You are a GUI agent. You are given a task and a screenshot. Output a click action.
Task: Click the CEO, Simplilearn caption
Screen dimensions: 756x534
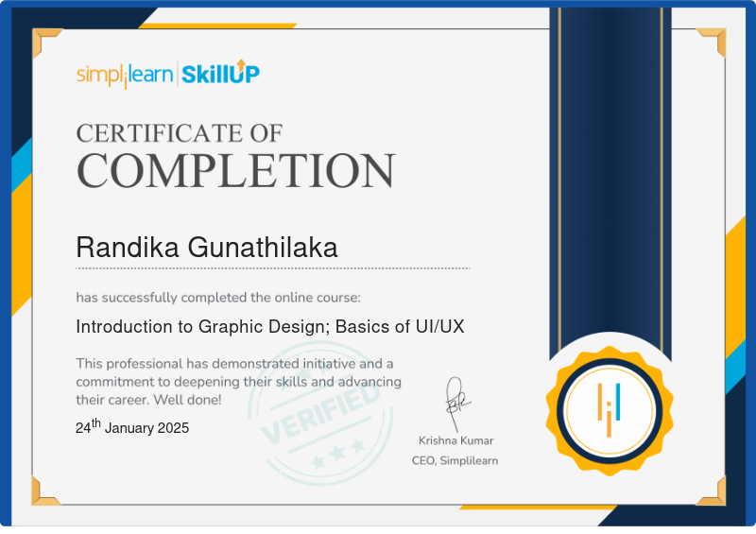(x=455, y=460)
